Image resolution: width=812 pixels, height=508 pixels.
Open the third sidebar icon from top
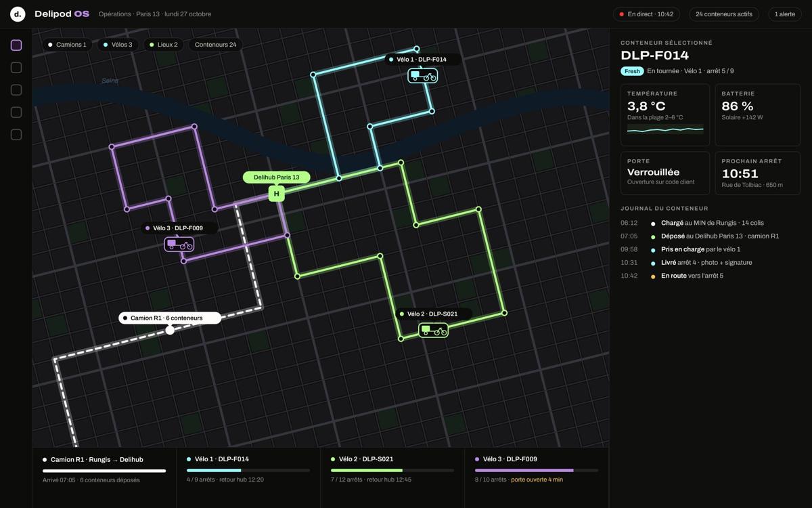point(16,90)
